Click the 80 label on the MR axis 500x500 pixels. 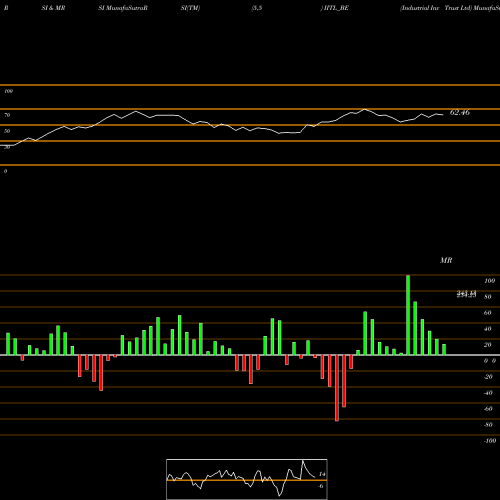pos(488,297)
